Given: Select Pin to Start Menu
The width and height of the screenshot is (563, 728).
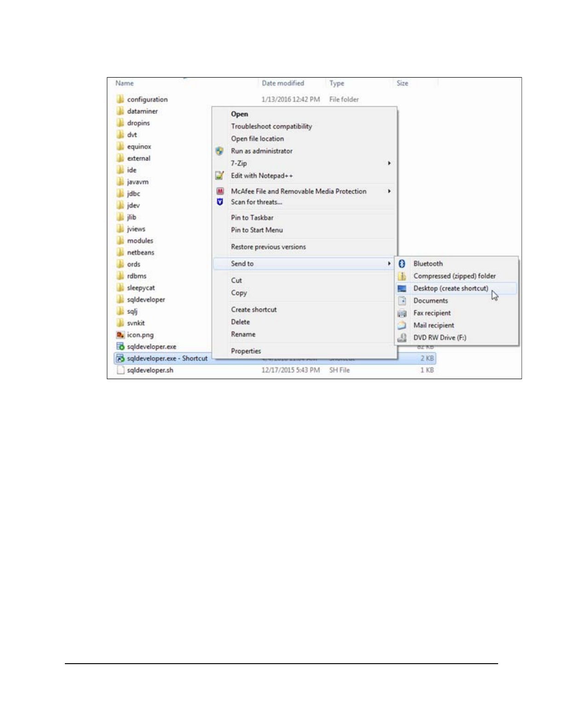Looking at the screenshot, I should 257,230.
